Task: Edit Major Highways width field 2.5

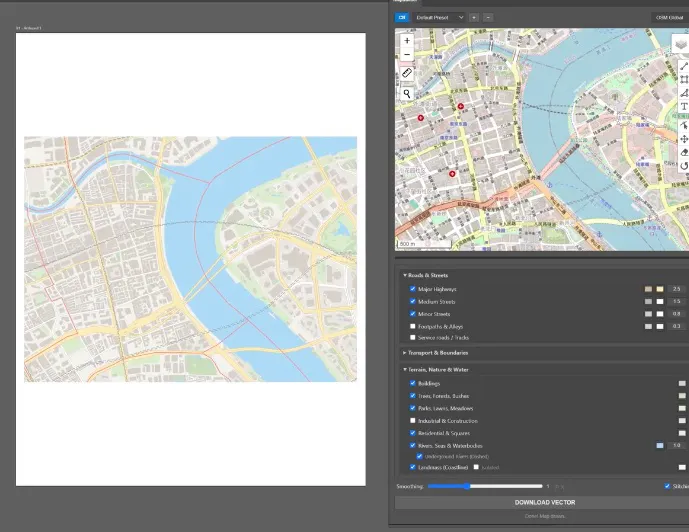Action: tap(676, 289)
